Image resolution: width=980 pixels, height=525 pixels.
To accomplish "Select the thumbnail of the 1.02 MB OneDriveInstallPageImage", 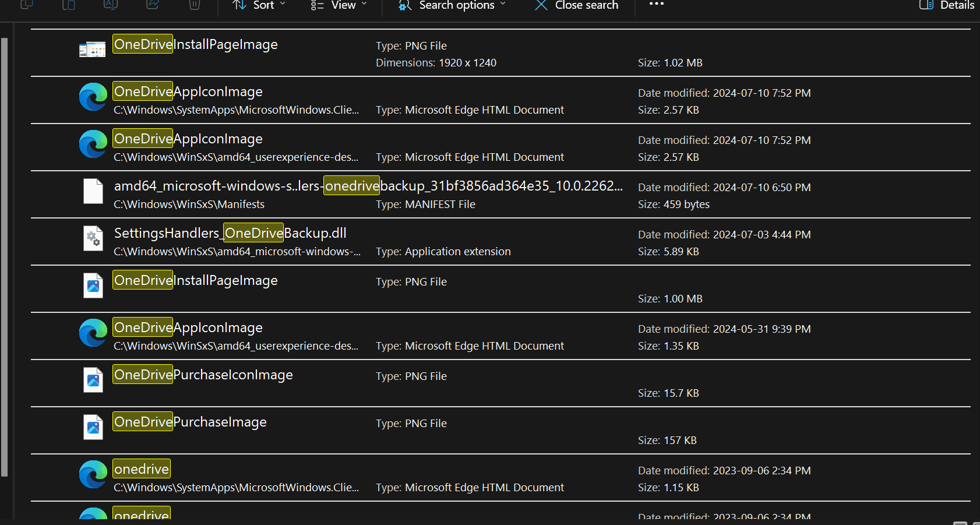I will (92, 50).
